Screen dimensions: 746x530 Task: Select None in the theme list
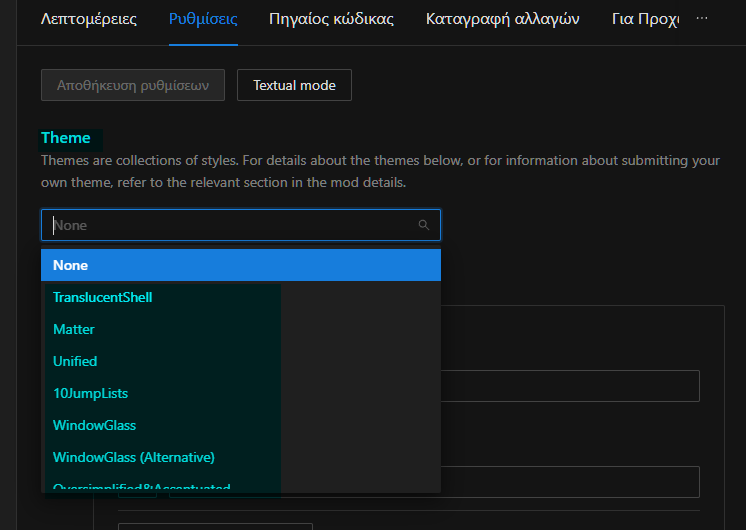[x=241, y=265]
